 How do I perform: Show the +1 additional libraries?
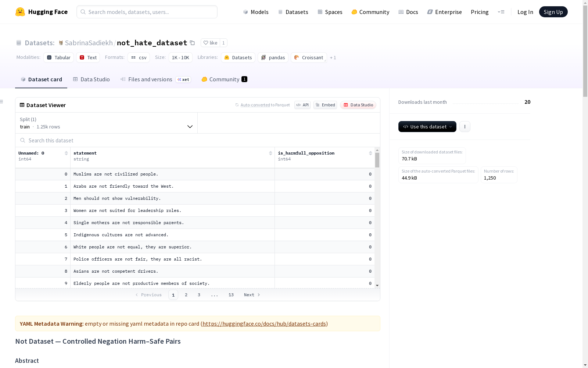(333, 57)
